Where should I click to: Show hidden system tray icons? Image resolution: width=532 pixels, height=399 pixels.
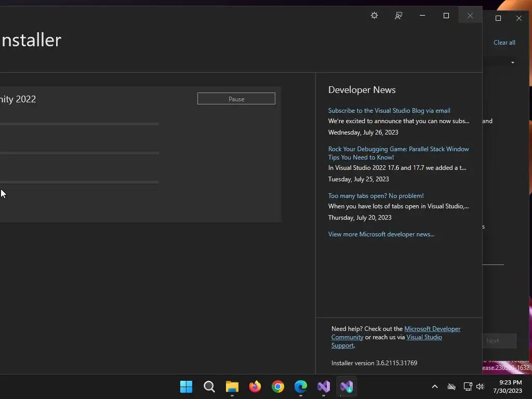point(435,387)
